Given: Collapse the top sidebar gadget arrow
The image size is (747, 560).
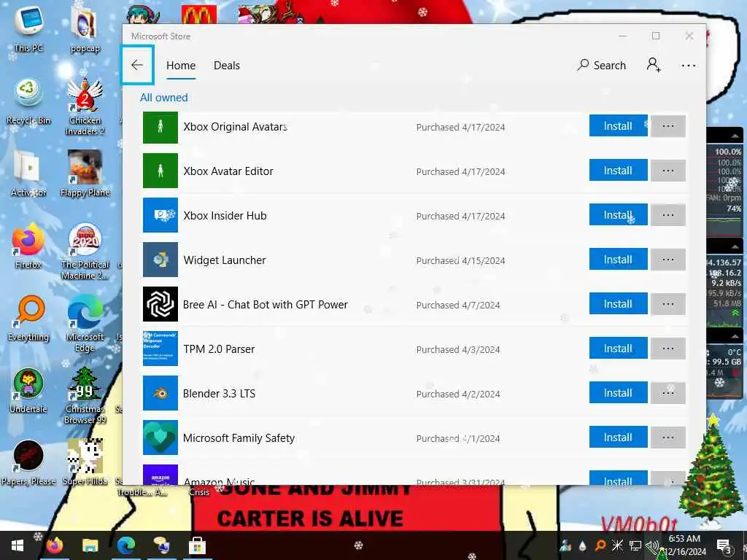Looking at the screenshot, I should point(735,136).
